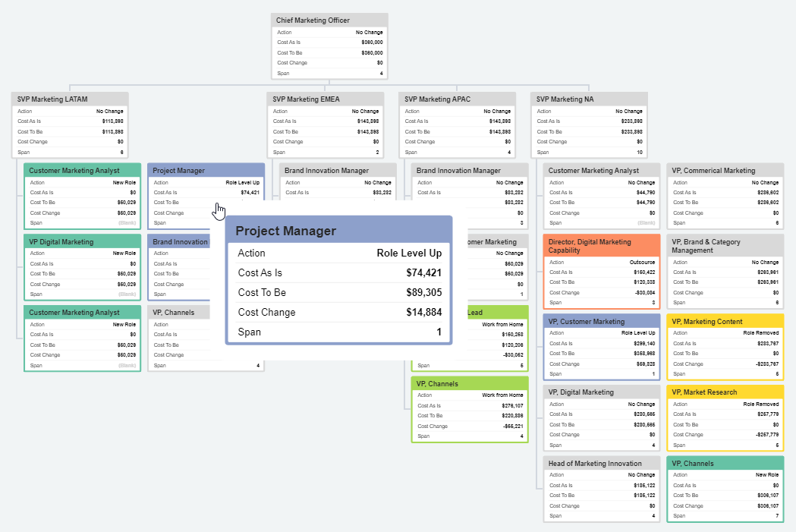The image size is (796, 532).
Task: Click the Span row of VP Digital Marketing
Action: click(81, 294)
